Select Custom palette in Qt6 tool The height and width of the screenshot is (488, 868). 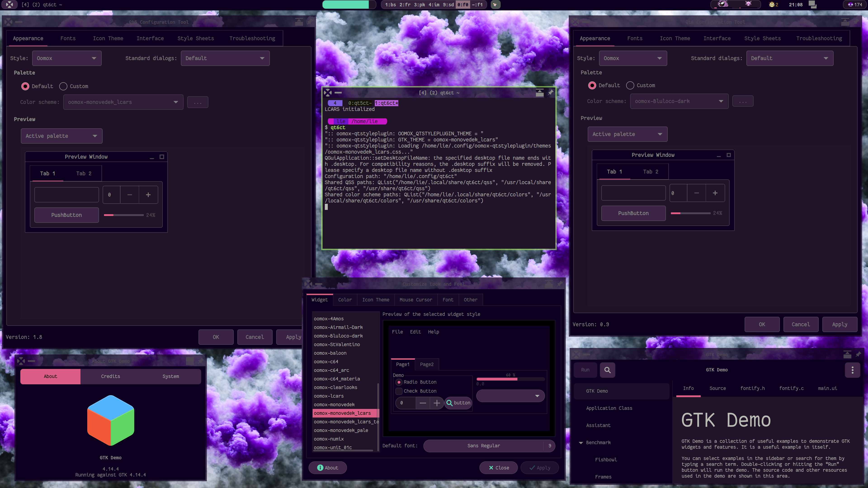tap(630, 86)
